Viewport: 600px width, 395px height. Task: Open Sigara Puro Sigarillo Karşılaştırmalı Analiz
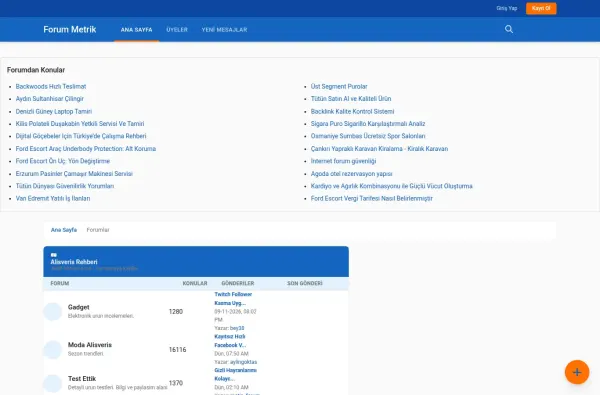(x=368, y=124)
